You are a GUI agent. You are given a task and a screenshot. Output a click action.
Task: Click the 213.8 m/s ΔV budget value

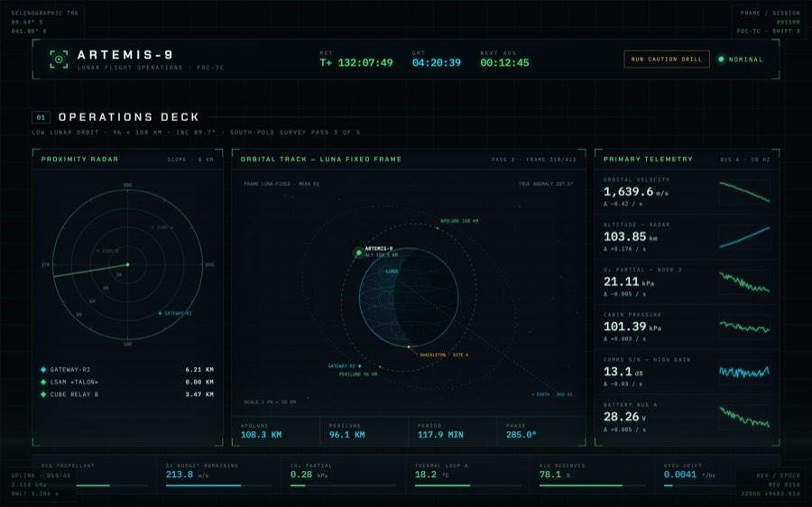click(187, 475)
